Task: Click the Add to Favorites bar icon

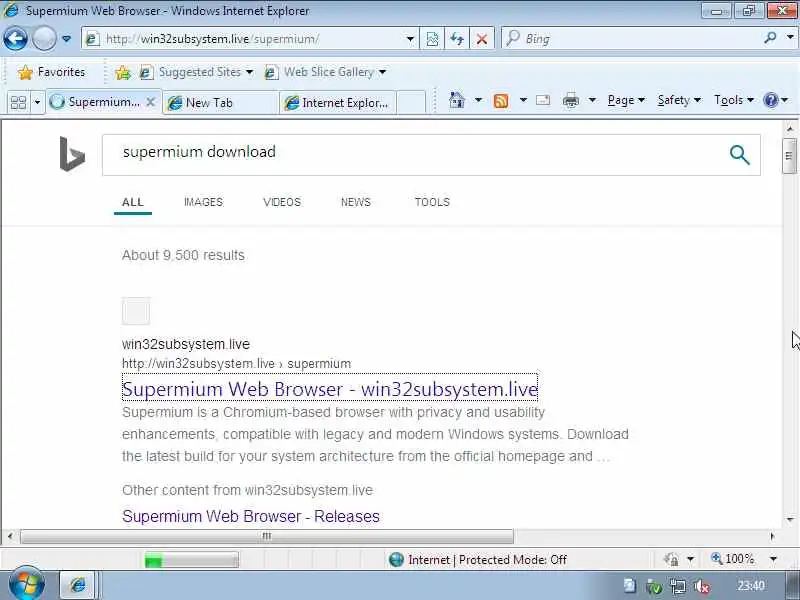Action: point(123,72)
